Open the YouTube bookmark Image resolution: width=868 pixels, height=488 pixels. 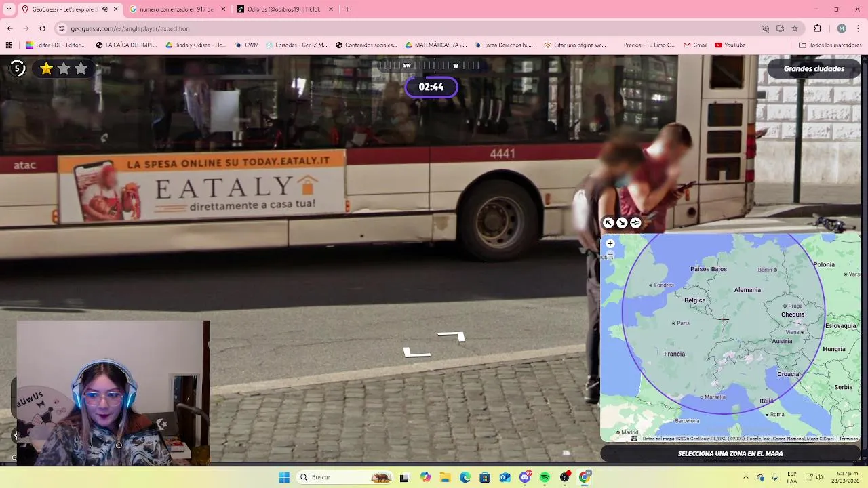730,45
